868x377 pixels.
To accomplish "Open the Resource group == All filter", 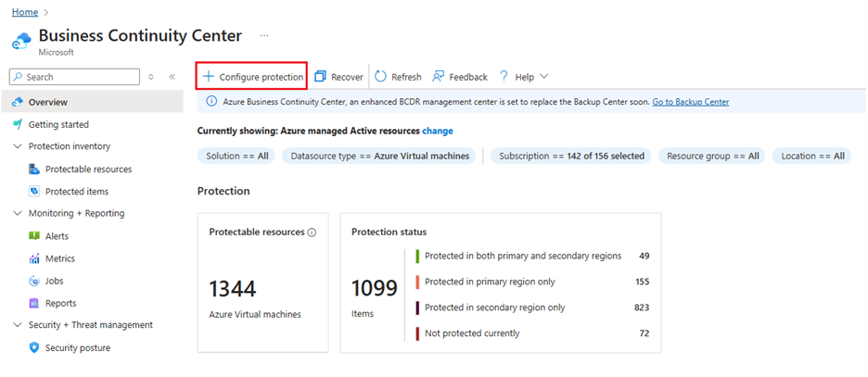I will pos(712,156).
